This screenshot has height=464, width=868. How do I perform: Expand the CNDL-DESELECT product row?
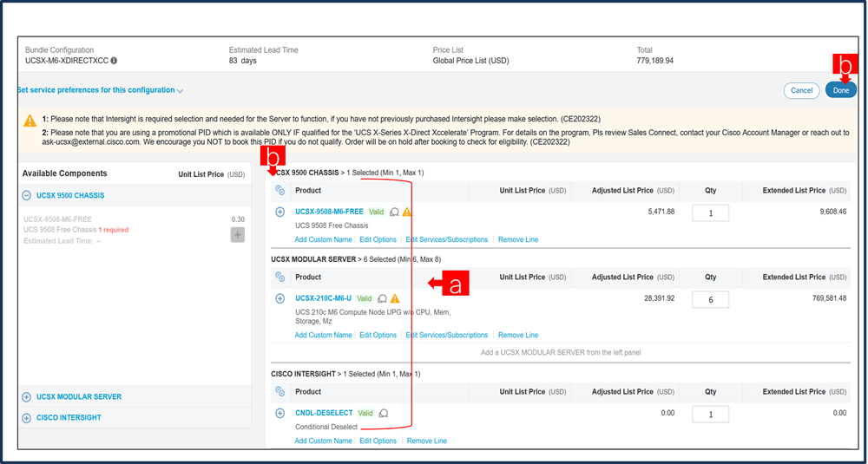pyautogui.click(x=280, y=413)
